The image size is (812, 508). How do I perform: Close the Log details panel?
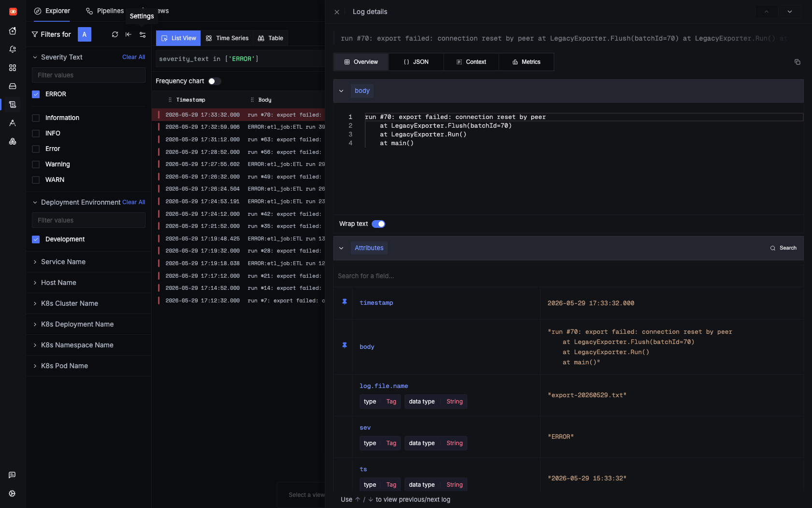(x=337, y=12)
